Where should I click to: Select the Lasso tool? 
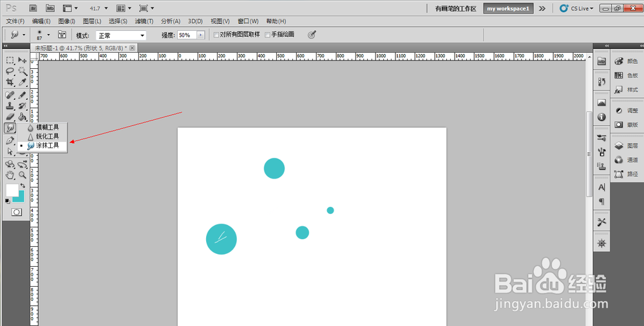pos(10,71)
